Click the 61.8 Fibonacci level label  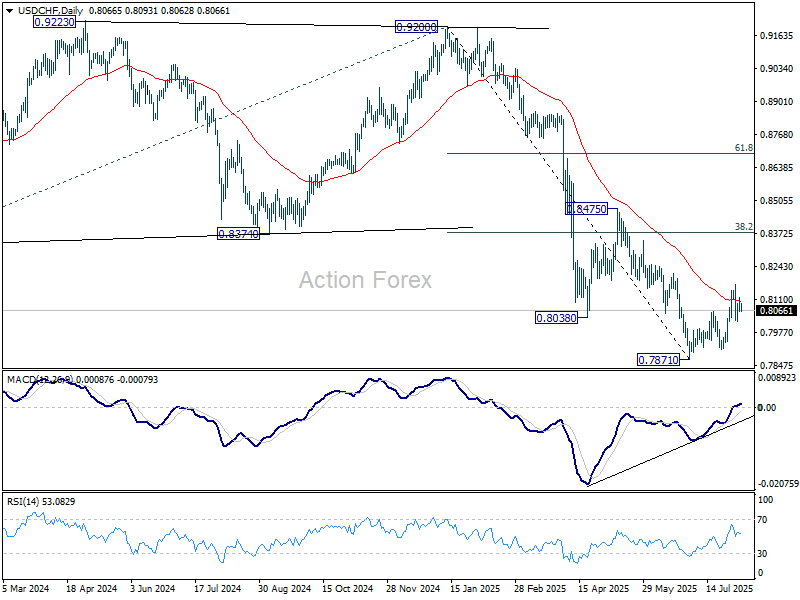[743, 147]
